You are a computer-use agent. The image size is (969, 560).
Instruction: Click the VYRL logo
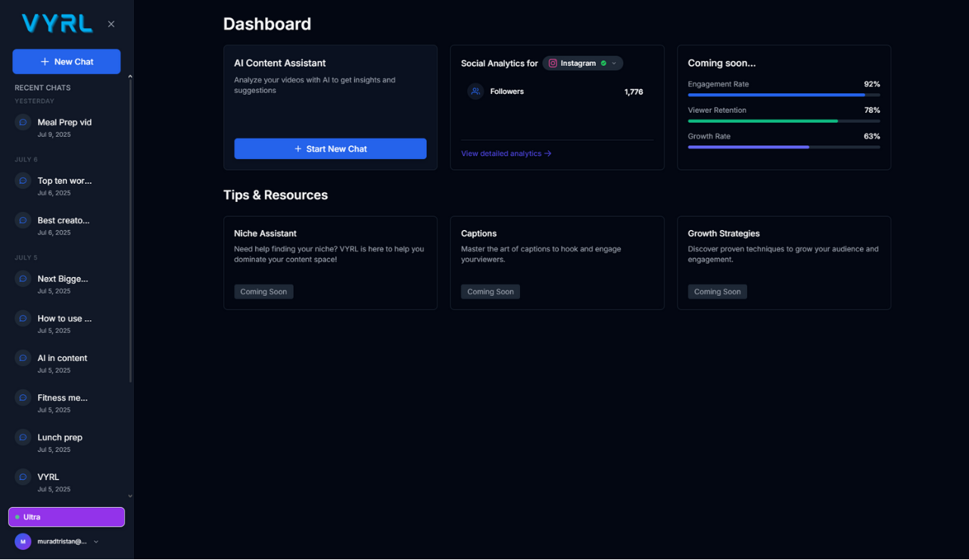click(x=58, y=23)
